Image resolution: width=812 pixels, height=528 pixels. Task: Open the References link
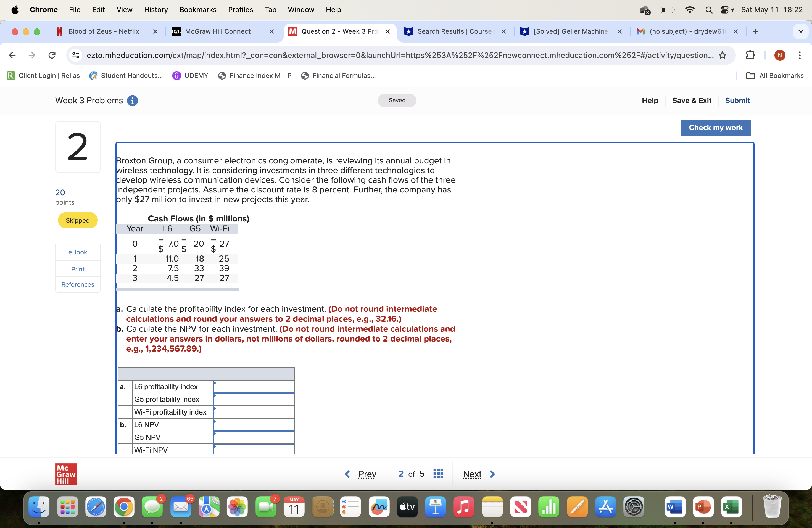pos(77,284)
